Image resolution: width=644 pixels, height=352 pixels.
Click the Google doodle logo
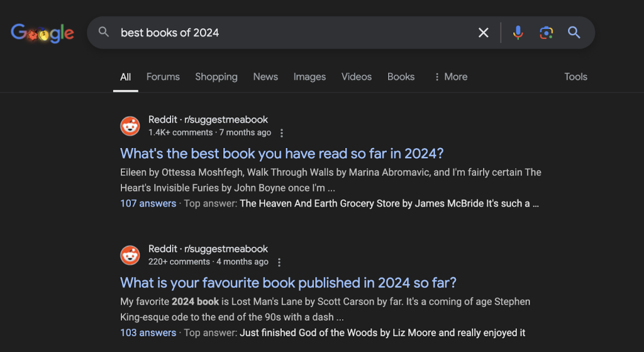click(x=42, y=33)
